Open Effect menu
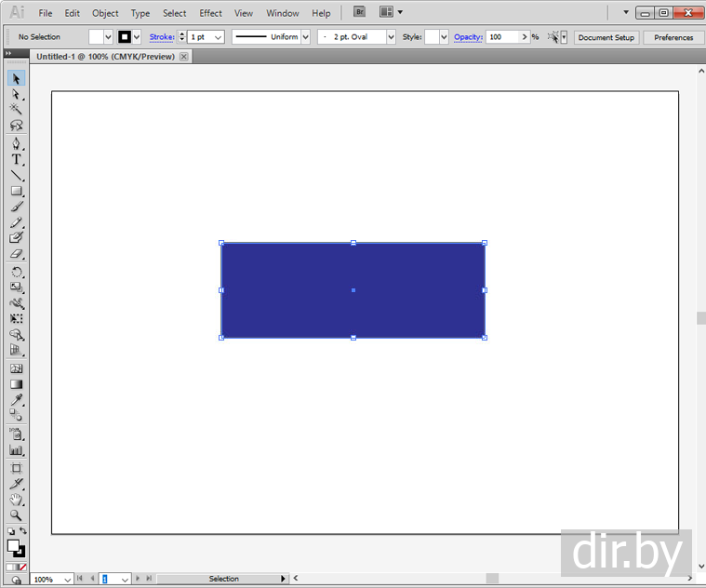706x588 pixels. 211,13
